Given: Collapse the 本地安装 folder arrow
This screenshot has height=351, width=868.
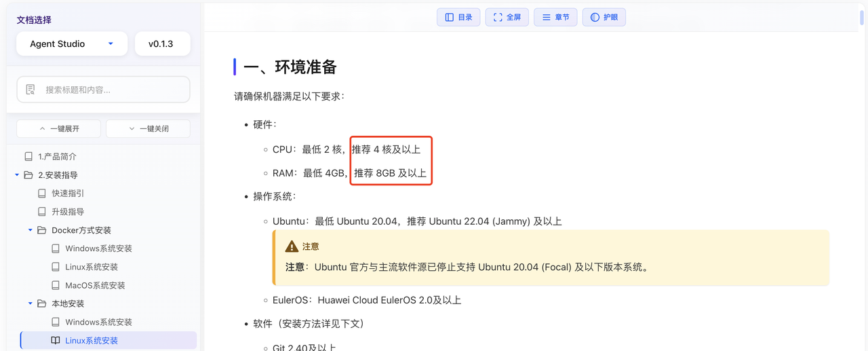Looking at the screenshot, I should (31, 303).
